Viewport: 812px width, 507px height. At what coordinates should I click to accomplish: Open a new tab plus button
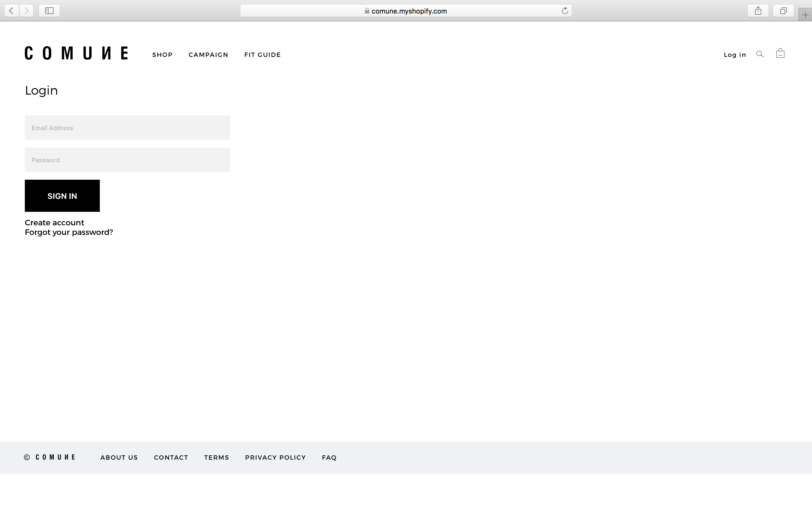(x=805, y=15)
